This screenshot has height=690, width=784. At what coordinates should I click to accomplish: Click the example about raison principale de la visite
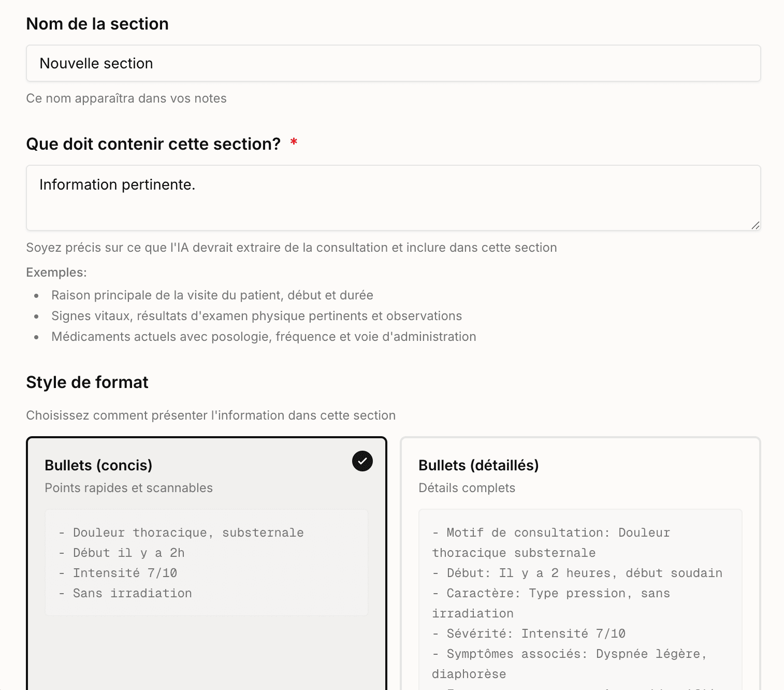coord(212,295)
